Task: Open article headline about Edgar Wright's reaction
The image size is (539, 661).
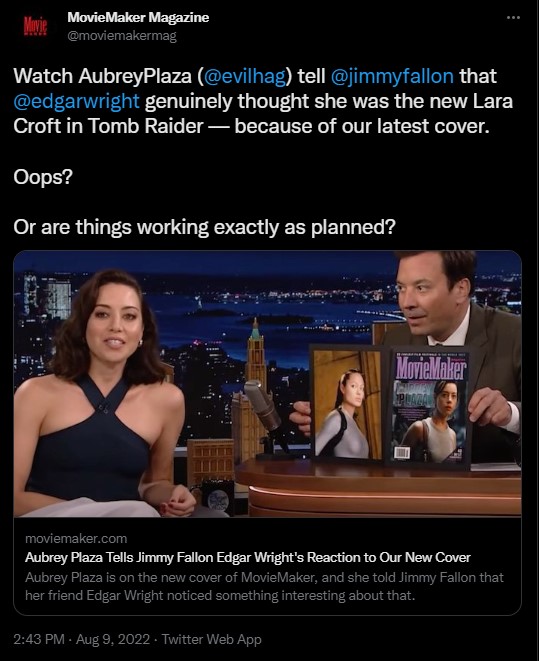Action: click(248, 557)
